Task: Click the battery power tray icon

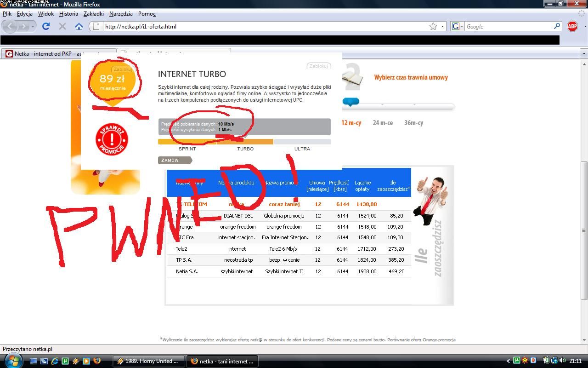Action: click(x=546, y=361)
